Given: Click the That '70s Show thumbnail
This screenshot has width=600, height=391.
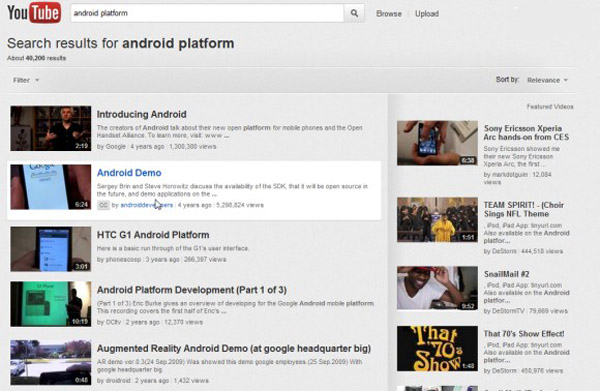Looking at the screenshot, I should tap(437, 349).
